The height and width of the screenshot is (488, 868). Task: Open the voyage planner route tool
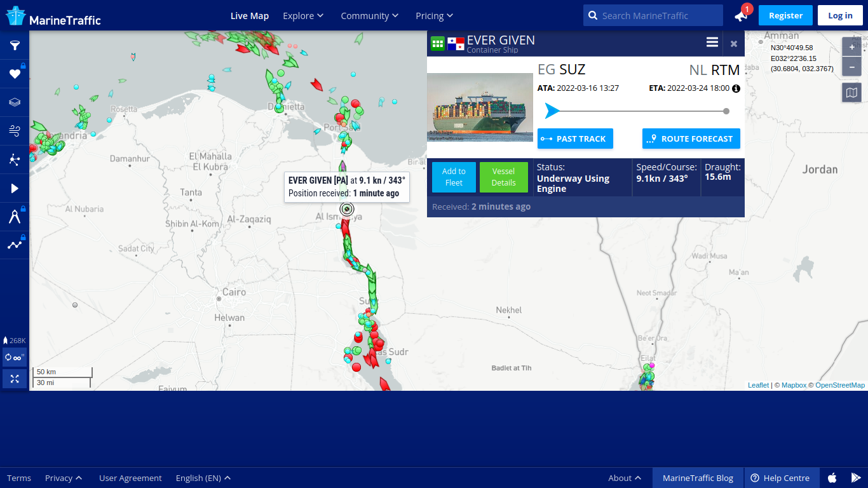tap(15, 245)
